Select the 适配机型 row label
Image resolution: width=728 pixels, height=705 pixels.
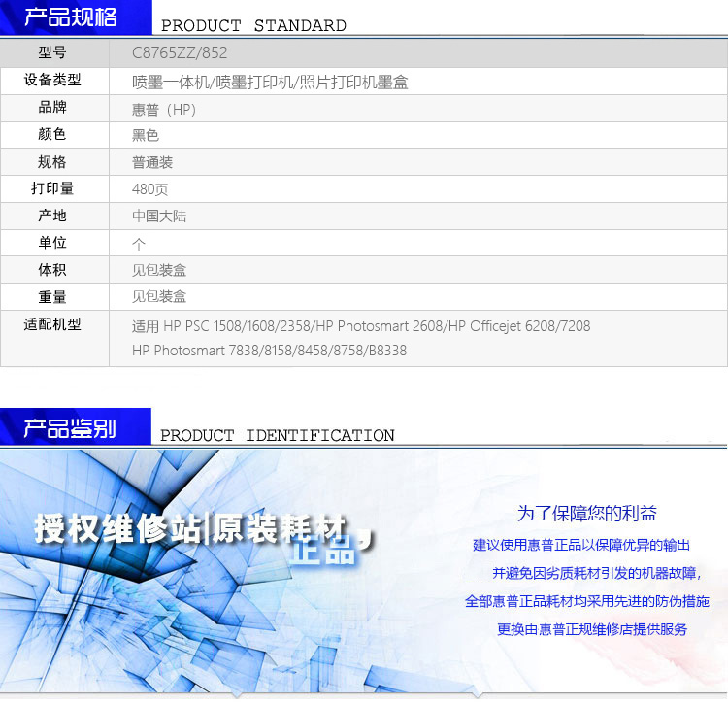click(52, 323)
